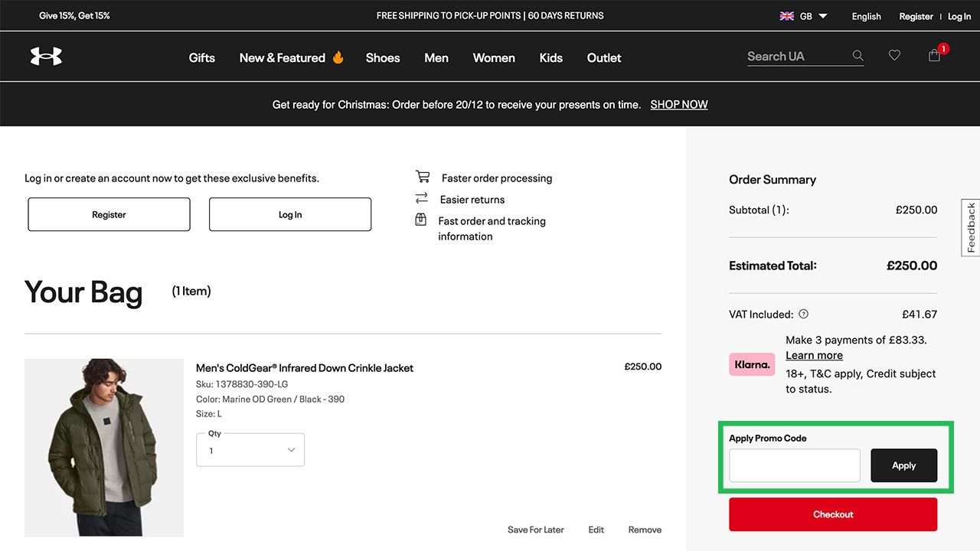The width and height of the screenshot is (980, 551).
Task: Click the VAT amount £41.67
Action: [x=920, y=314]
